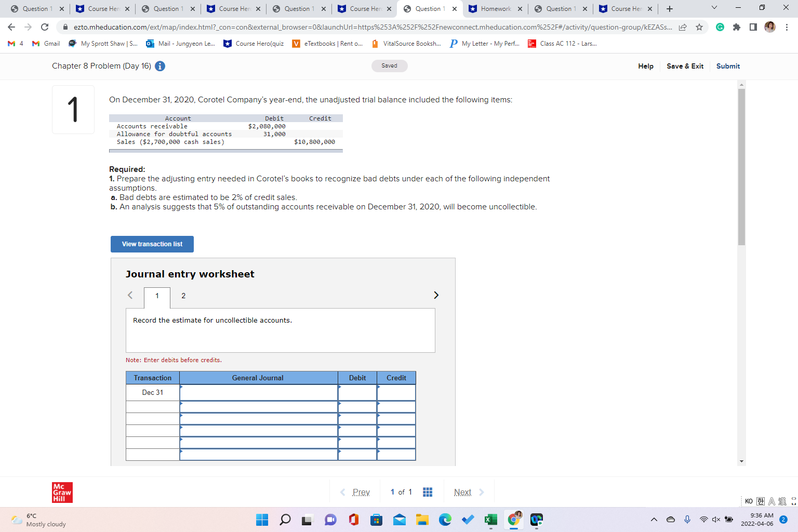The width and height of the screenshot is (798, 532).
Task: Open the View transaction list
Action: [152, 244]
